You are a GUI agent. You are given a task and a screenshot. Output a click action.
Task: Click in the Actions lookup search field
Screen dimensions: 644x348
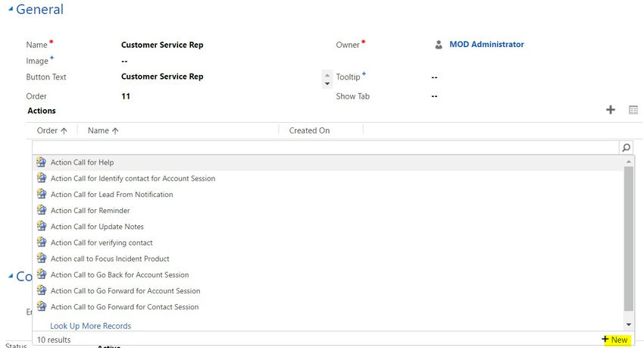(326, 148)
